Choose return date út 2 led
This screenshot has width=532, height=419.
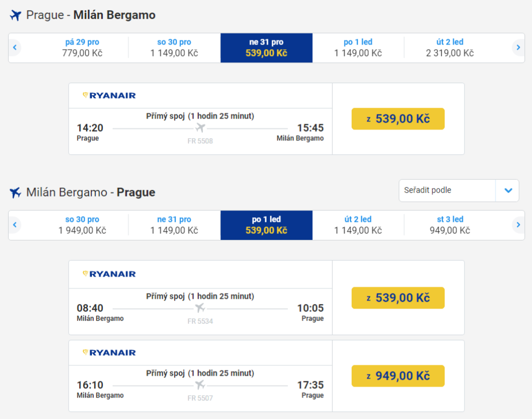pos(358,225)
